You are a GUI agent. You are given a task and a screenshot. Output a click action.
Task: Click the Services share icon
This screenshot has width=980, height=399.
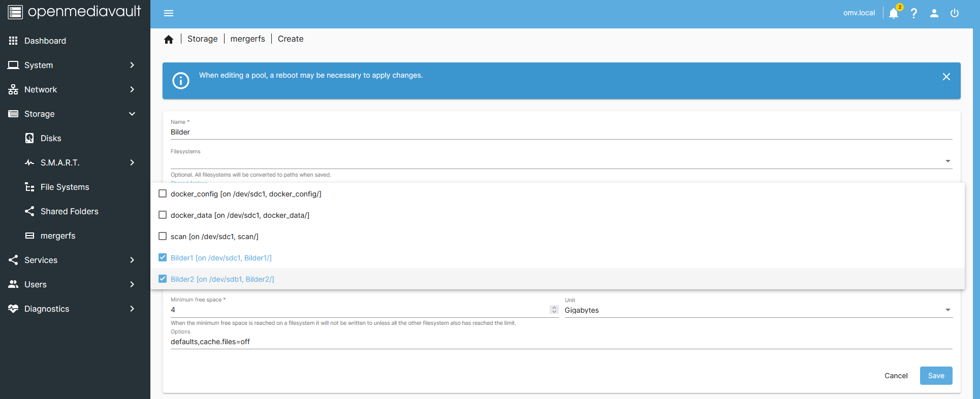click(13, 260)
